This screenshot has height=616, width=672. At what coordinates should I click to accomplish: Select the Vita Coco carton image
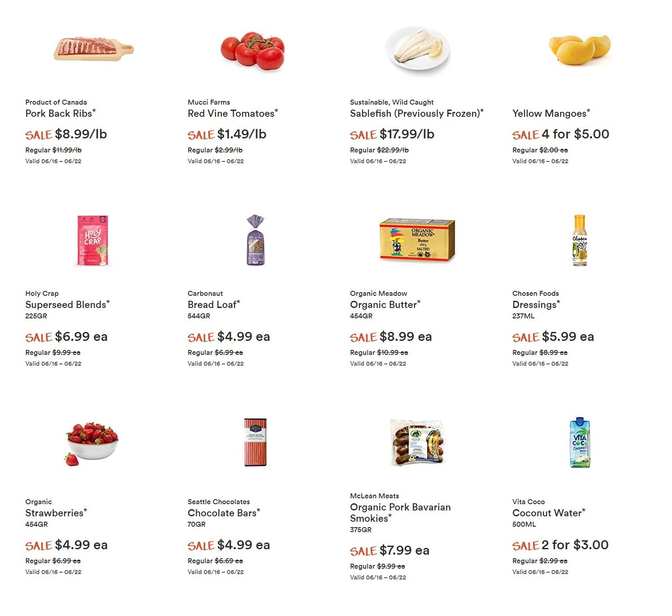(x=580, y=442)
